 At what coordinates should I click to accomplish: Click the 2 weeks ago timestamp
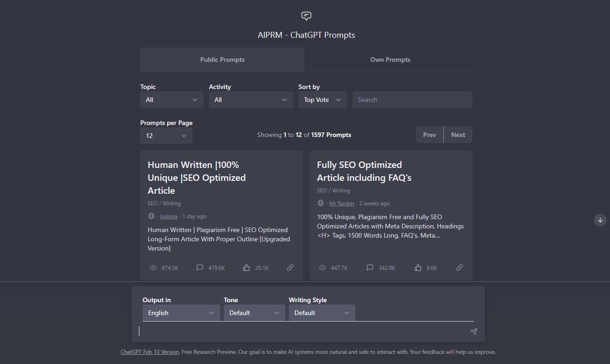click(374, 203)
